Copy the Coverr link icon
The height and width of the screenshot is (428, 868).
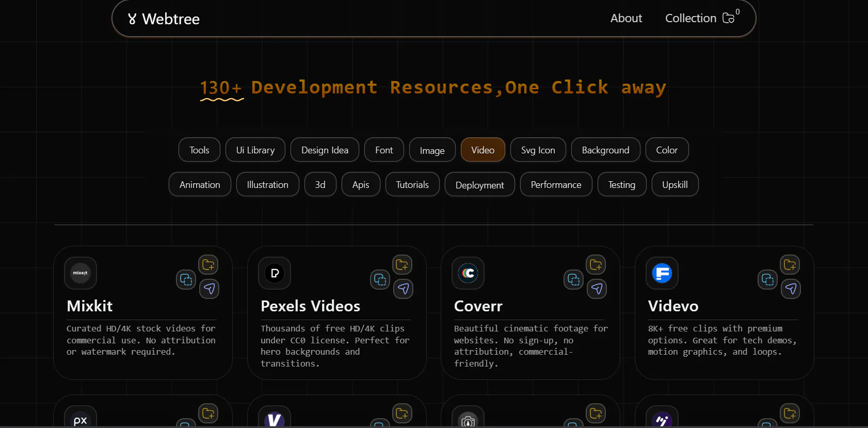point(574,279)
